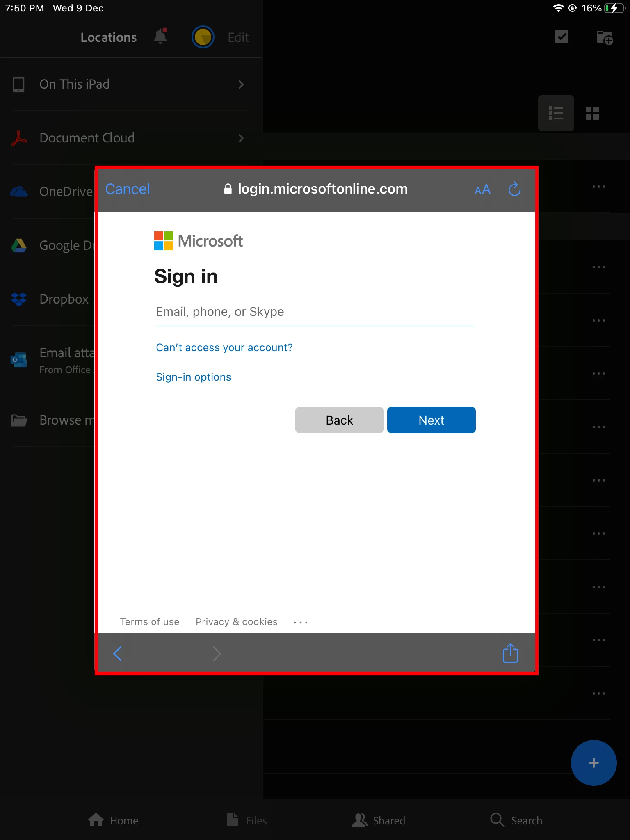Tap the battery indicator in status bar
The height and width of the screenshot is (840, 630).
point(614,8)
